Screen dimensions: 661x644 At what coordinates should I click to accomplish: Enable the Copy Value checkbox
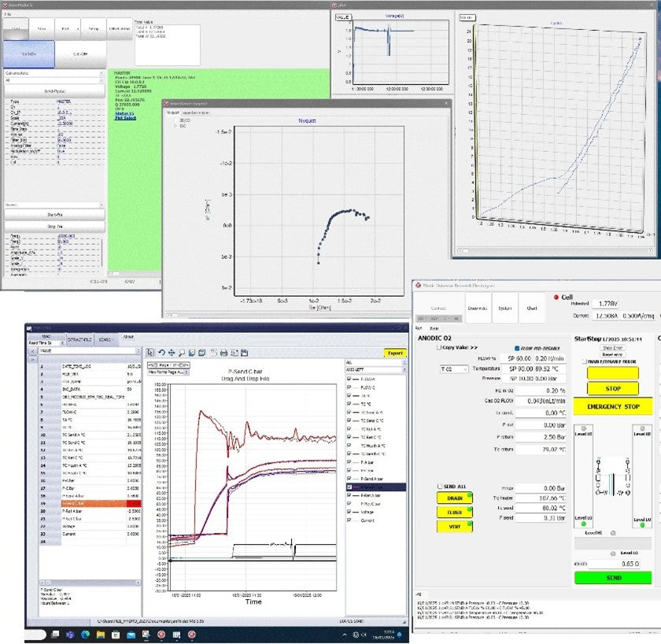(439, 347)
